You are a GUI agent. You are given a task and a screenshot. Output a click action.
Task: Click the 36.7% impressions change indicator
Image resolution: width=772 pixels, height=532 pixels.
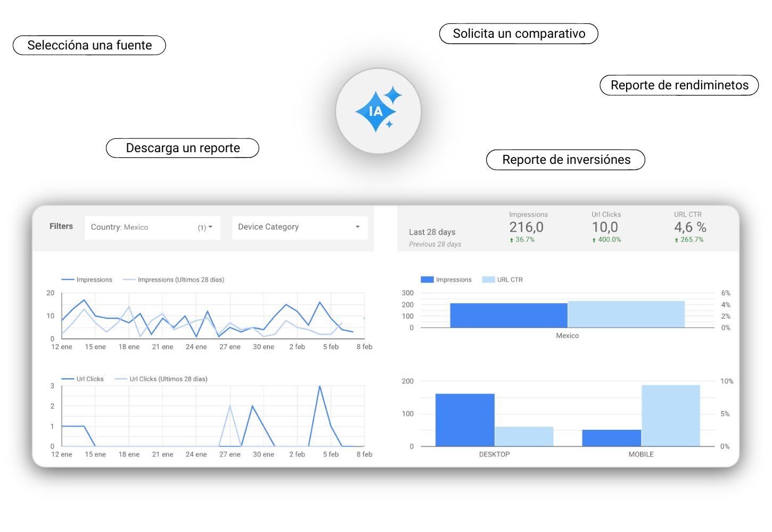point(522,240)
